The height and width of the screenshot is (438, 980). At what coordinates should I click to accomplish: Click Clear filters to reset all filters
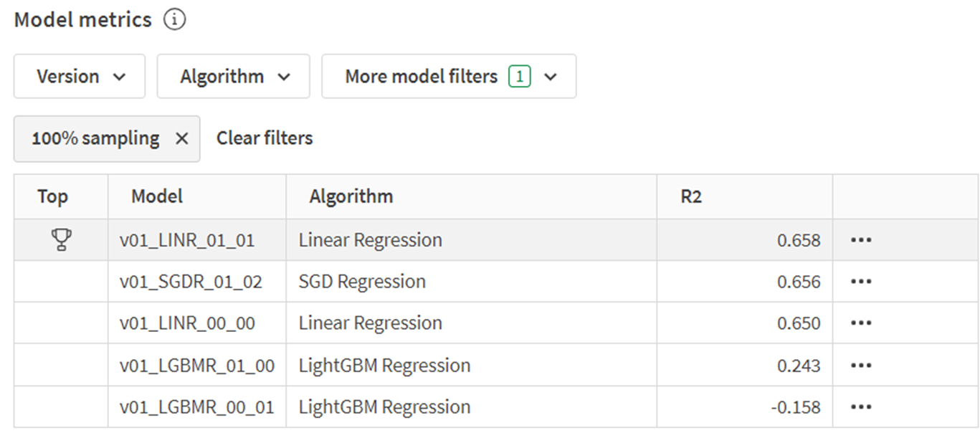[x=264, y=138]
